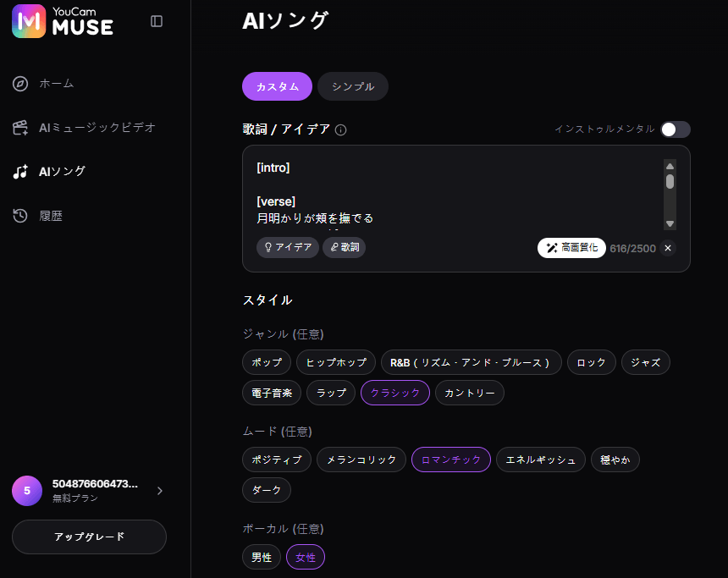This screenshot has height=578, width=728.
Task: Collapse the sidebar panel icon
Action: point(157,21)
